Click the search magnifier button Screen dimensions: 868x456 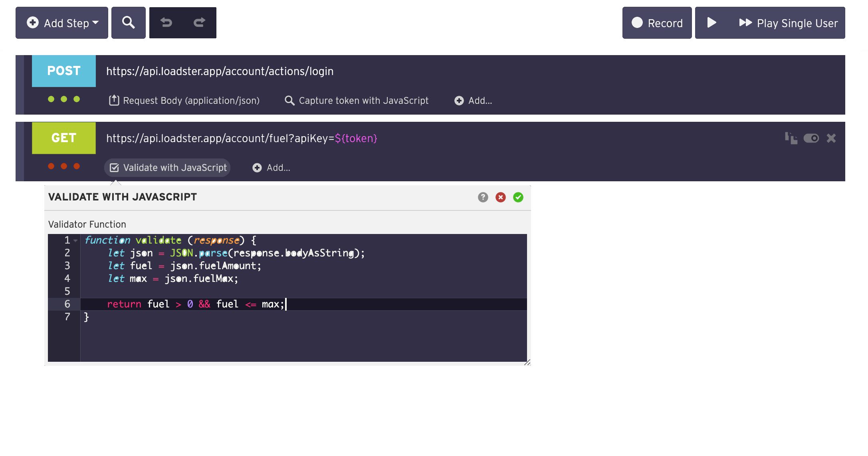pos(129,23)
